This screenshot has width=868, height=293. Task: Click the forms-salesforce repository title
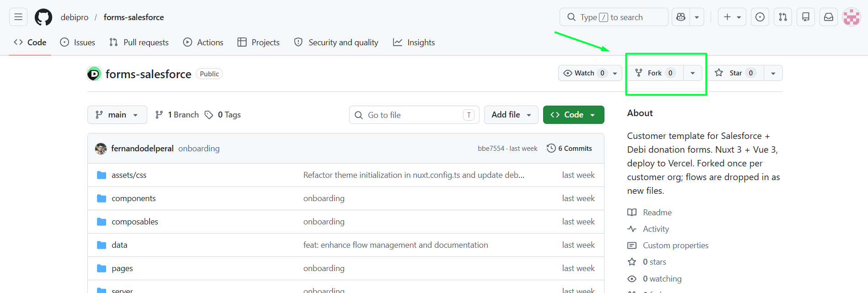pos(148,74)
